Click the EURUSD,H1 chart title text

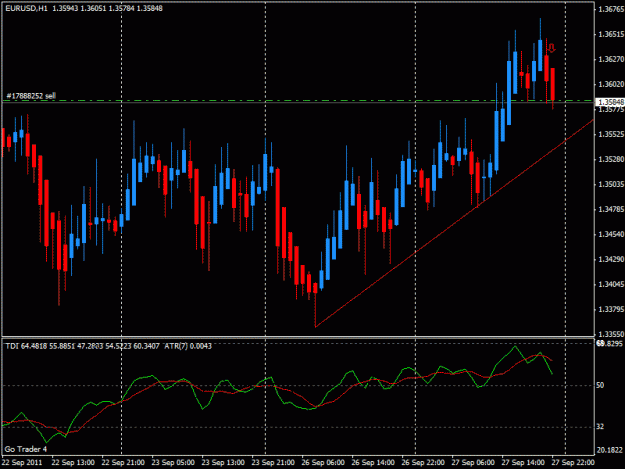coord(26,8)
